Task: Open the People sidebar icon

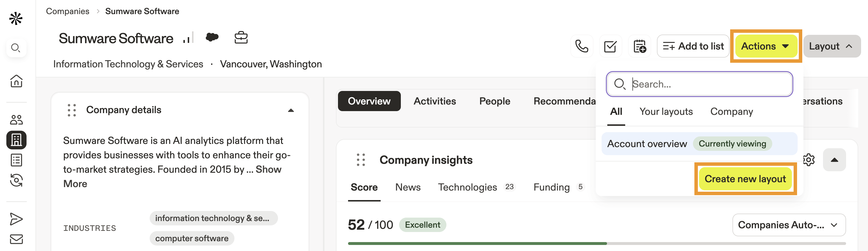Action: [x=16, y=119]
